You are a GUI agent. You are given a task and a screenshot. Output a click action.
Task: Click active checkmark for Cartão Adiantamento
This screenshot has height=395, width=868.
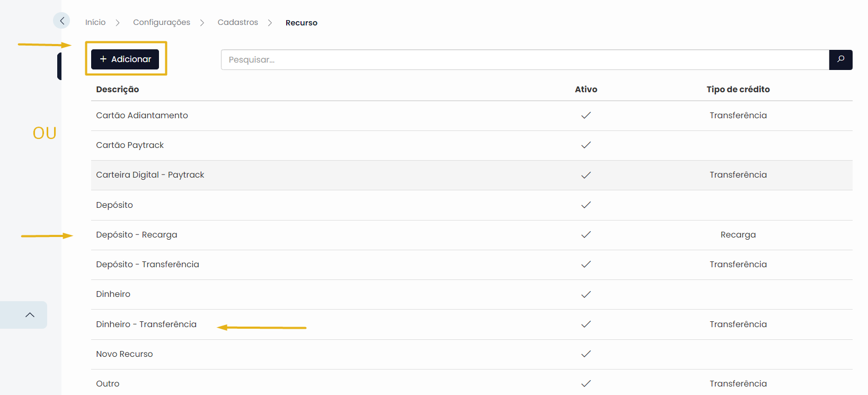tap(586, 115)
